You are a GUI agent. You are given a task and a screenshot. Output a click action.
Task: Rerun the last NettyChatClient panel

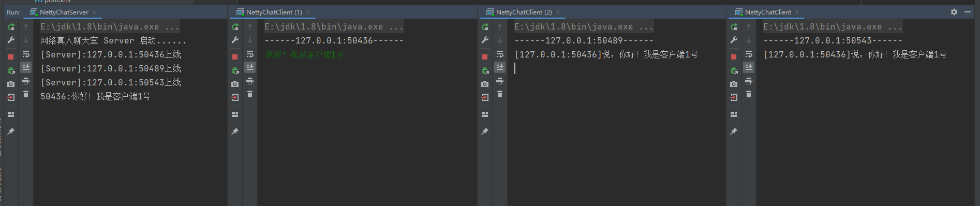pos(734,27)
